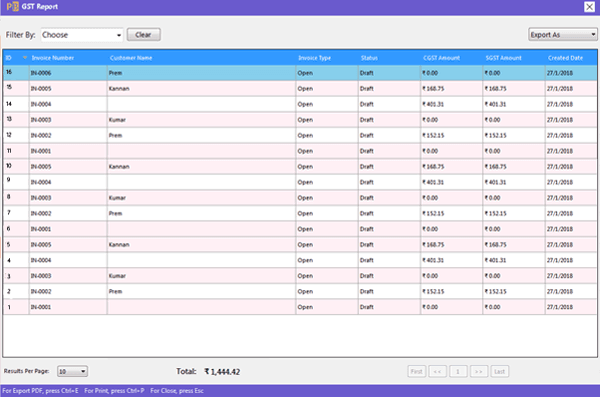Click the next page button

pos(478,371)
